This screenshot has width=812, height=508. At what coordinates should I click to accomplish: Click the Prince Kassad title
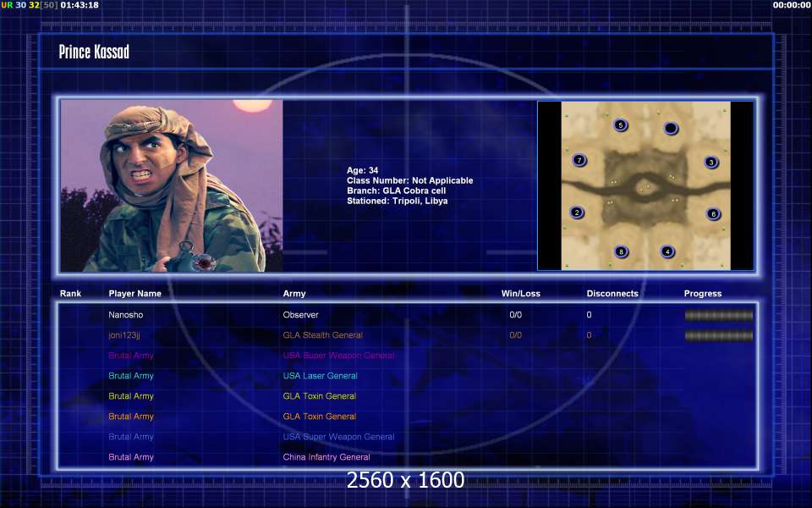click(x=94, y=52)
